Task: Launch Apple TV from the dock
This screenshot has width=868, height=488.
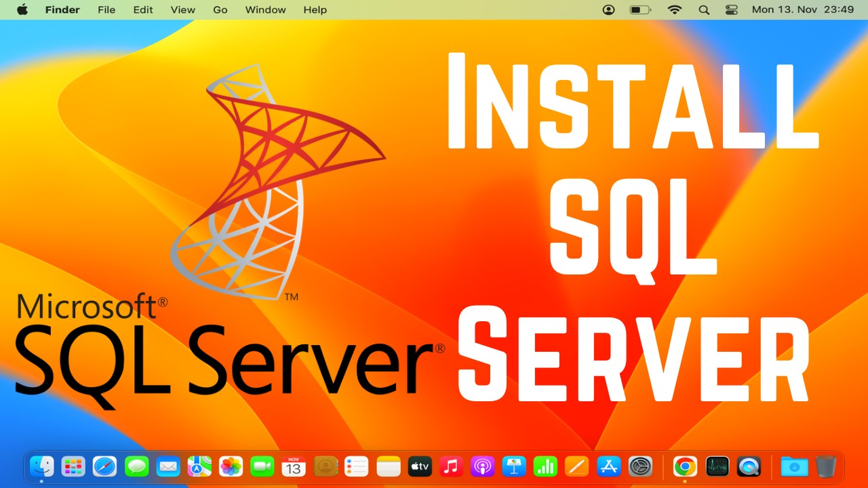Action: point(420,466)
